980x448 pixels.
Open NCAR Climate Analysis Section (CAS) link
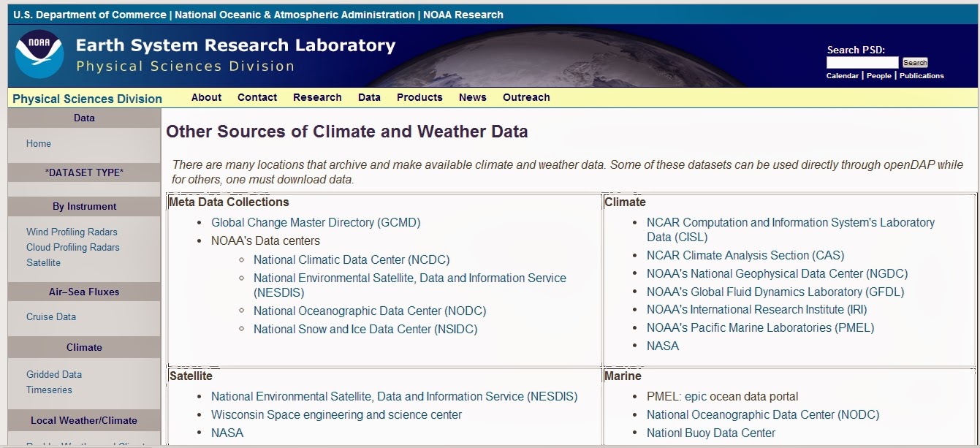click(x=745, y=256)
